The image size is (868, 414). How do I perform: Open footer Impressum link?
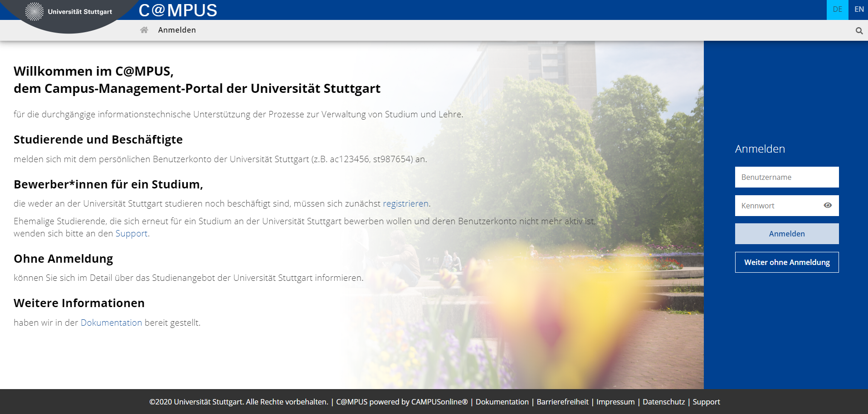[615, 402]
